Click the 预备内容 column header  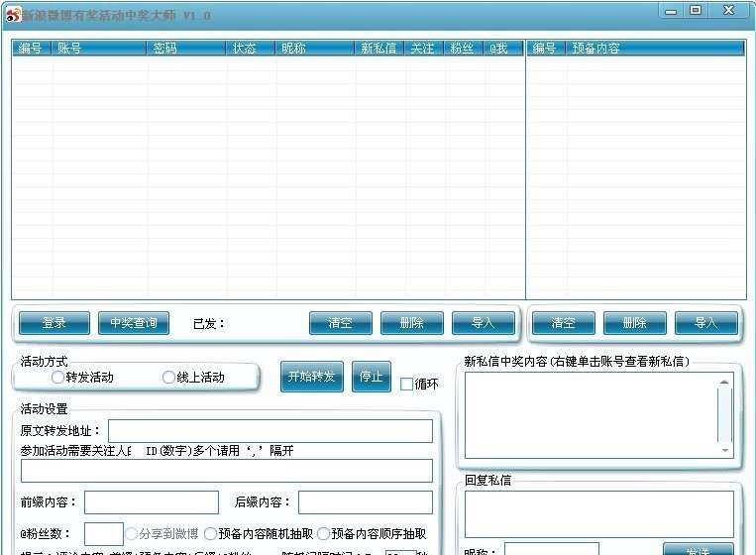tap(655, 49)
